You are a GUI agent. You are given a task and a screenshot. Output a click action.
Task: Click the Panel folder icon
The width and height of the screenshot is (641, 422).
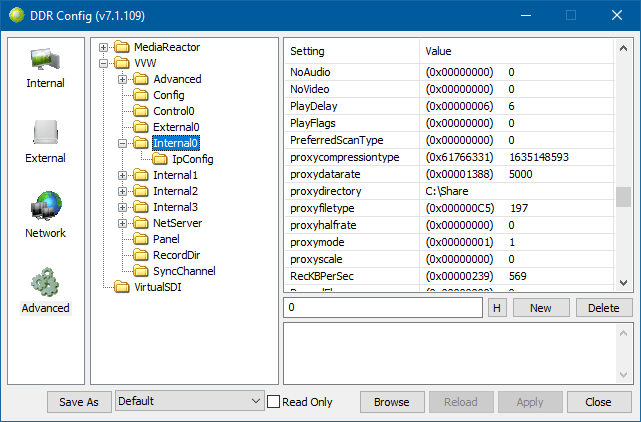pos(141,239)
